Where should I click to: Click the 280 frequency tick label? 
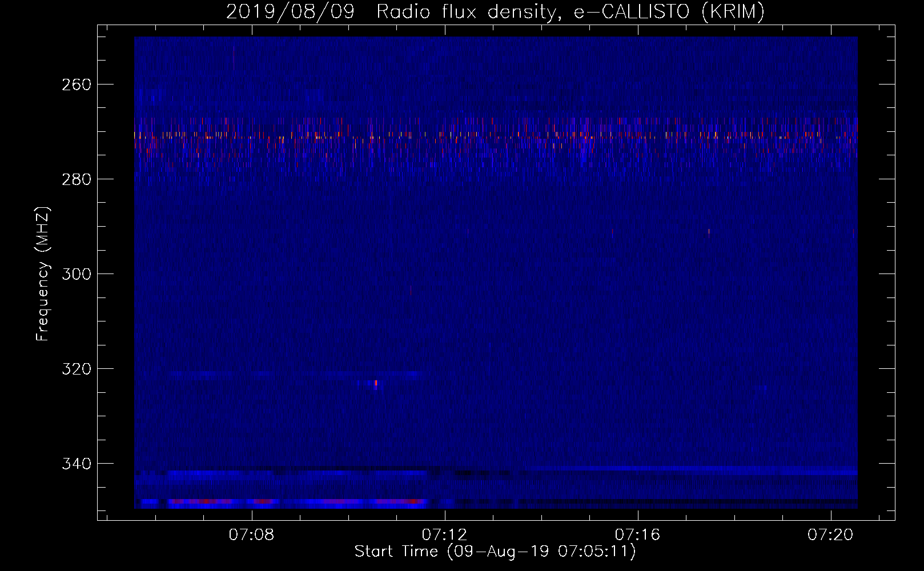click(77, 179)
